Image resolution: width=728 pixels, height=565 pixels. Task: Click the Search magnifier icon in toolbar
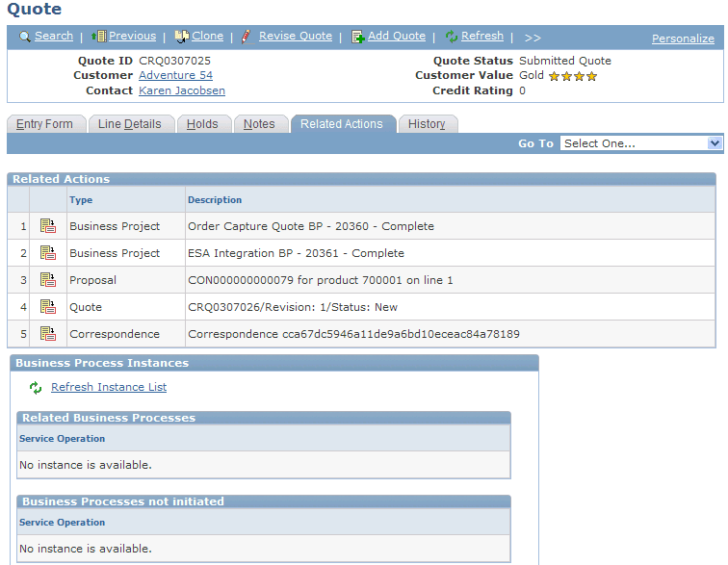point(25,37)
